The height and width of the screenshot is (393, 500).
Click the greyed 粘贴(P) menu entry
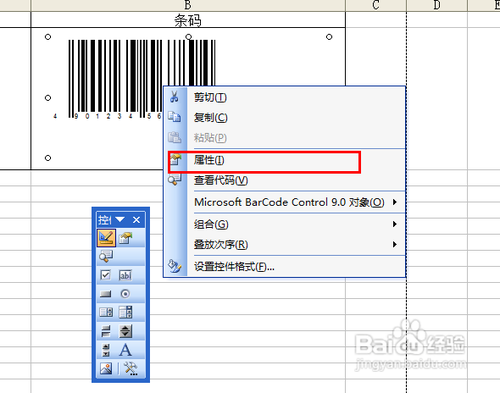coord(284,137)
